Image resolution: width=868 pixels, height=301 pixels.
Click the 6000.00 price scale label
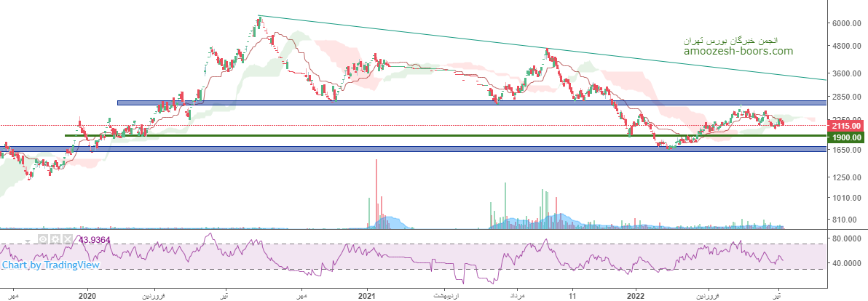coord(848,23)
